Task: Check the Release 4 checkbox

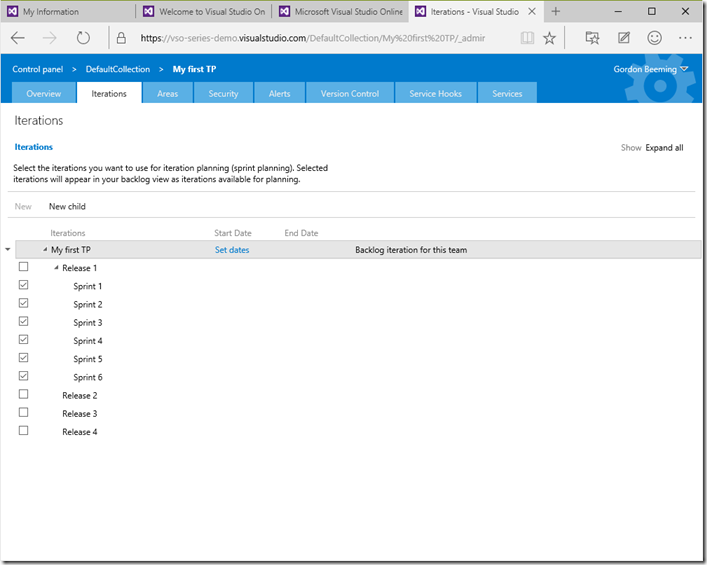Action: point(23,431)
